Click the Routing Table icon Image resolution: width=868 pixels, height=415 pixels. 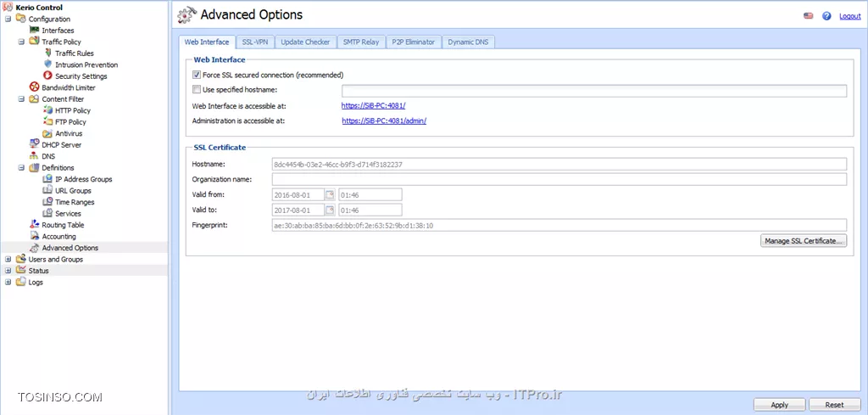click(x=34, y=225)
